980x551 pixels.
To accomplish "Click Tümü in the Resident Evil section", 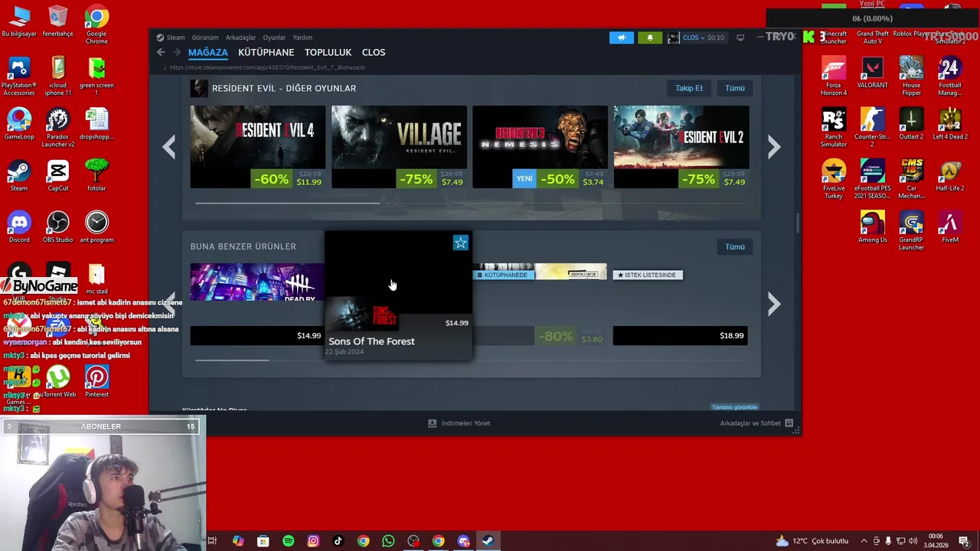I will 735,88.
